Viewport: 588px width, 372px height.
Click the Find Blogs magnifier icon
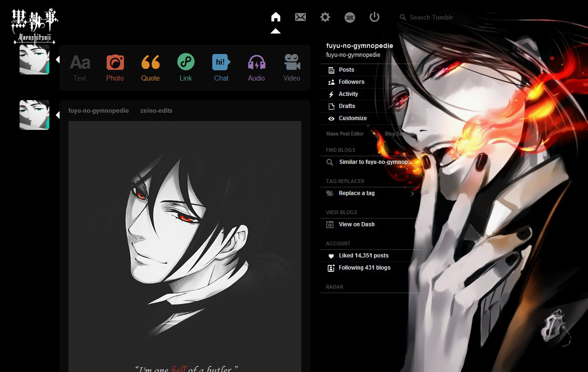click(330, 162)
